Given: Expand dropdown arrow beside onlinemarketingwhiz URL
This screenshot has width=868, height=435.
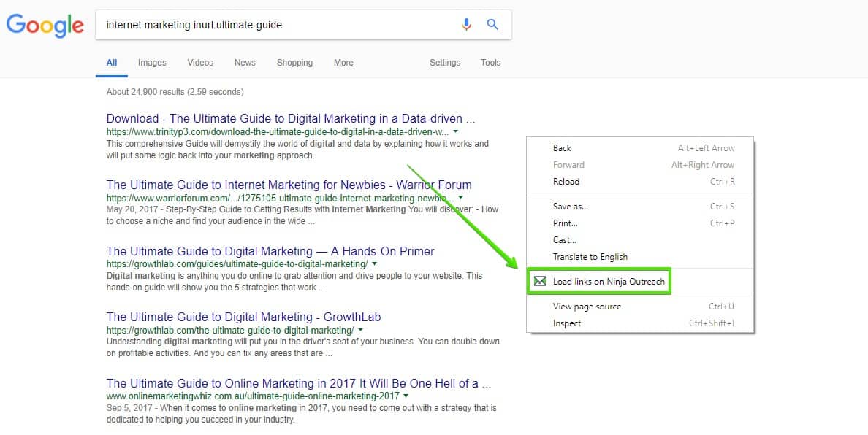Looking at the screenshot, I should (406, 396).
